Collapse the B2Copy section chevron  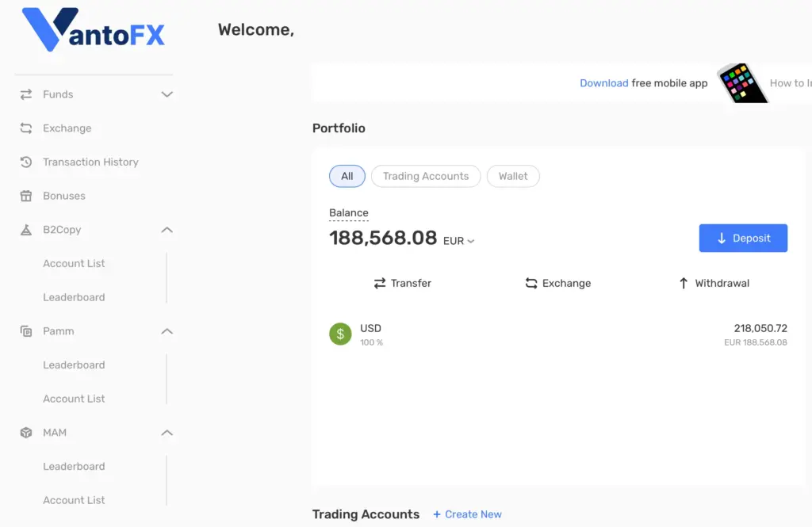coord(167,230)
